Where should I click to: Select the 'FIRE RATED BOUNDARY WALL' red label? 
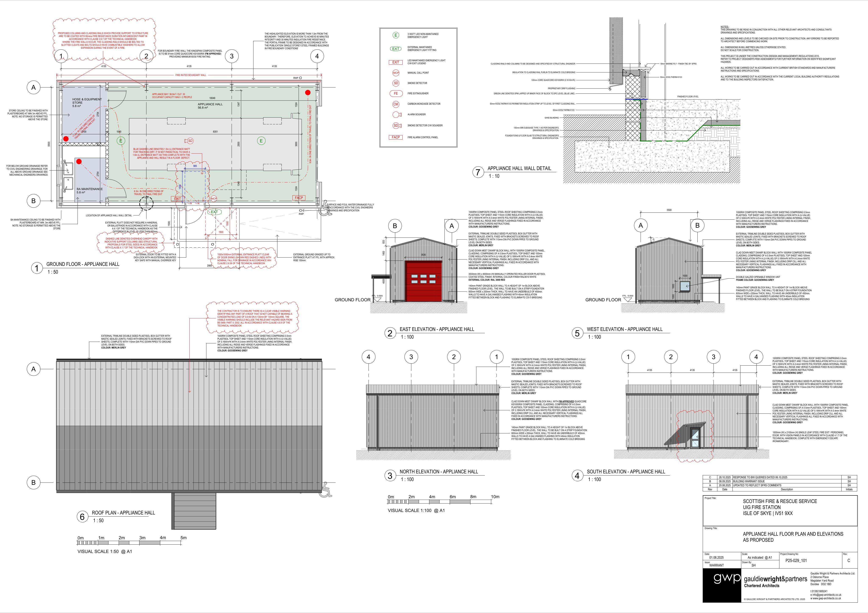tap(191, 75)
